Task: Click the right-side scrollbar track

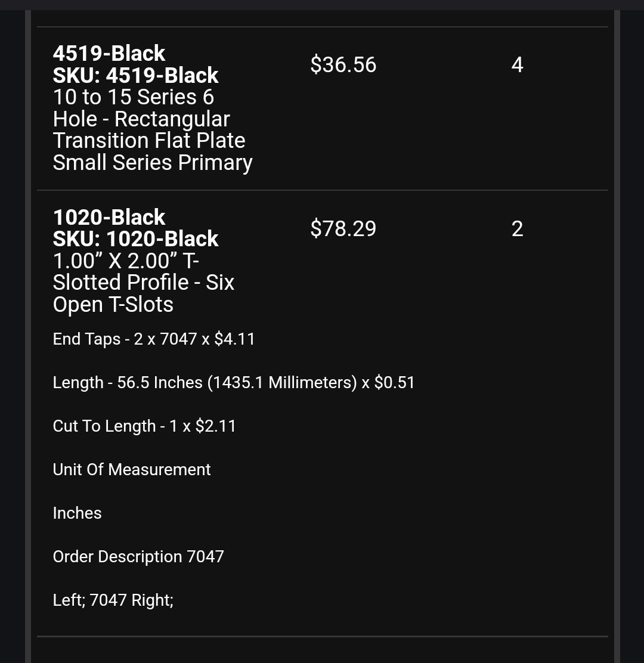Action: coord(617,337)
